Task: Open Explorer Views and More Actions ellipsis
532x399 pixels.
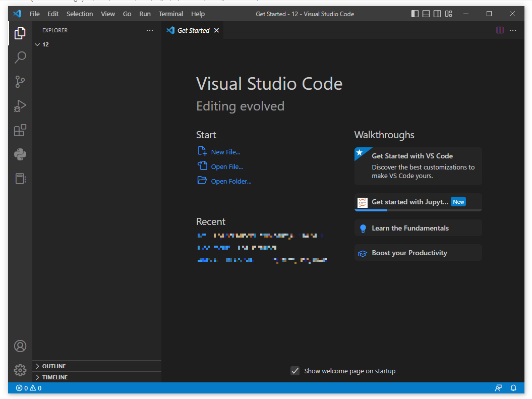Action: click(150, 30)
